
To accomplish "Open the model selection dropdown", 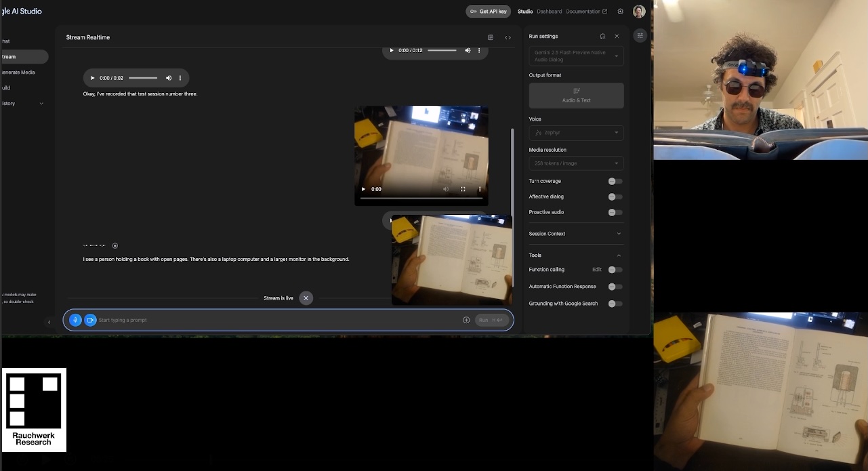I will click(x=575, y=56).
